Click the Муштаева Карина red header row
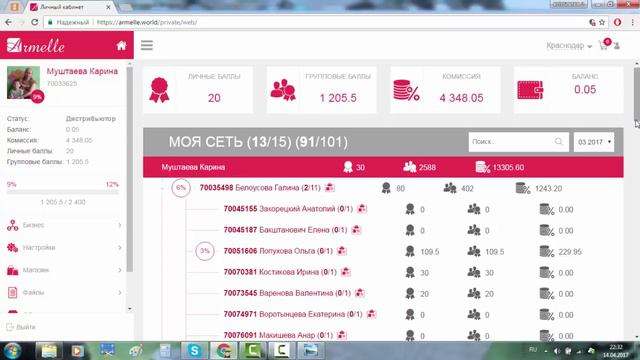Image resolution: width=640 pixels, height=360 pixels. [x=383, y=167]
